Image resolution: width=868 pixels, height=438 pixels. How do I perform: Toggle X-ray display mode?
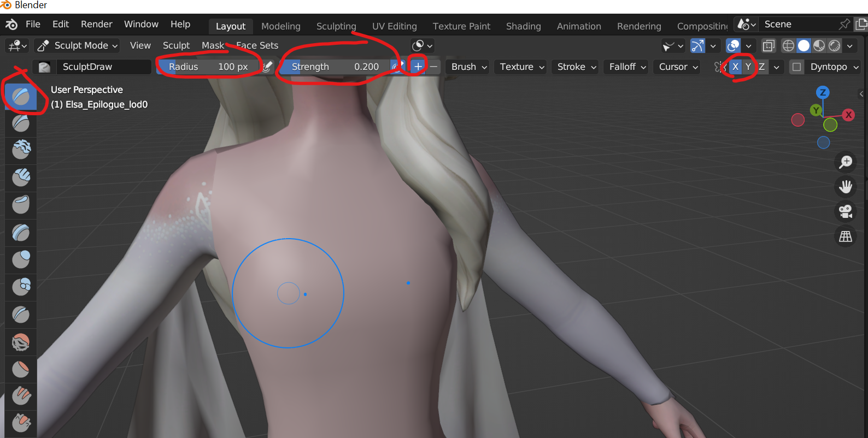pos(769,46)
